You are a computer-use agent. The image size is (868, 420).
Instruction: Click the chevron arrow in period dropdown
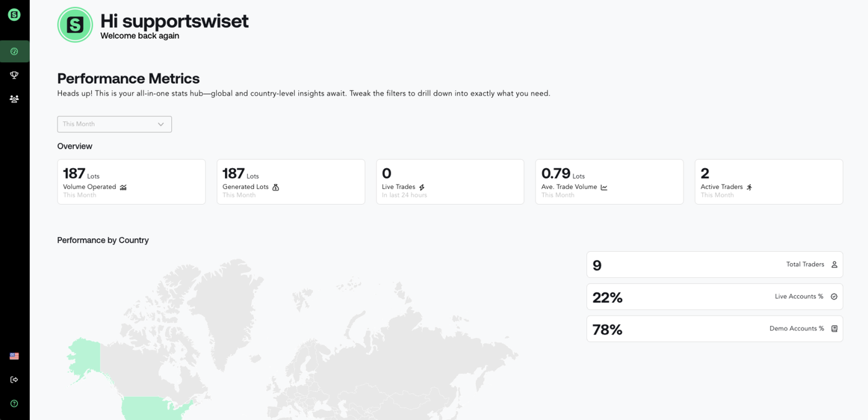tap(161, 124)
